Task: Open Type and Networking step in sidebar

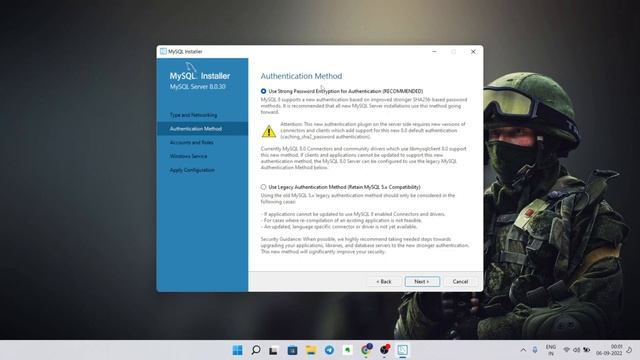Action: [x=193, y=115]
